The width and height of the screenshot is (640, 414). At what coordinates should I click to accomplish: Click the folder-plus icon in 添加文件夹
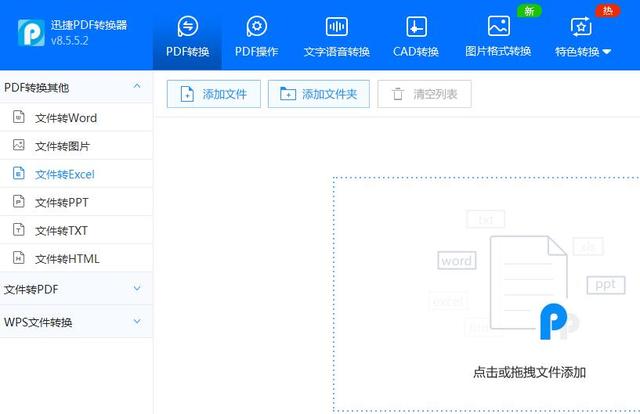tap(288, 93)
